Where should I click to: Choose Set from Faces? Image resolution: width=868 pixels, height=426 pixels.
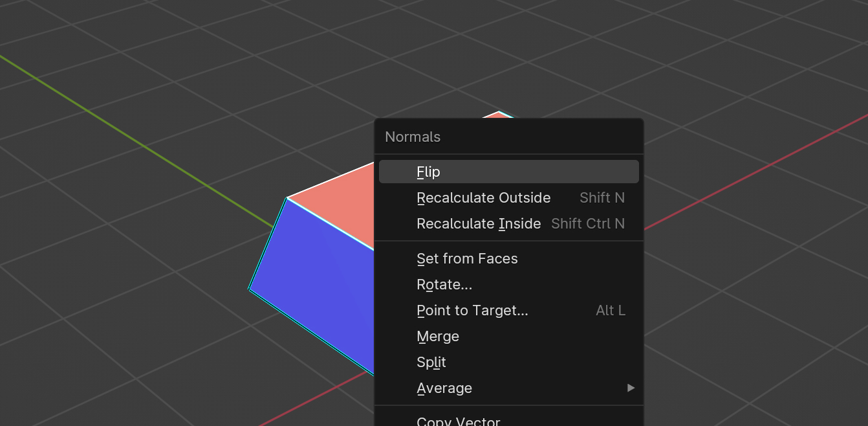tap(508, 258)
